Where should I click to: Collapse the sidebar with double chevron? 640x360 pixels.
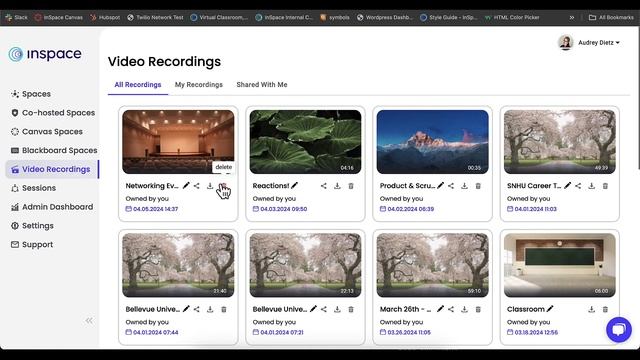coord(89,320)
